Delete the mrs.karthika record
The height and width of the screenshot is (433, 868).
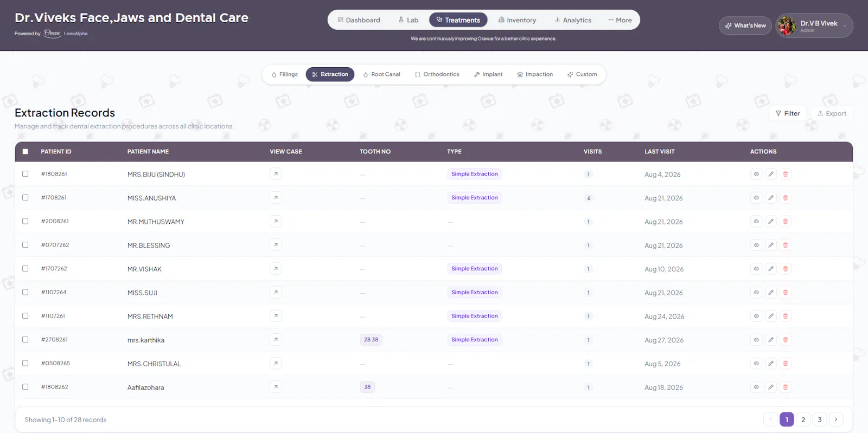pos(786,340)
